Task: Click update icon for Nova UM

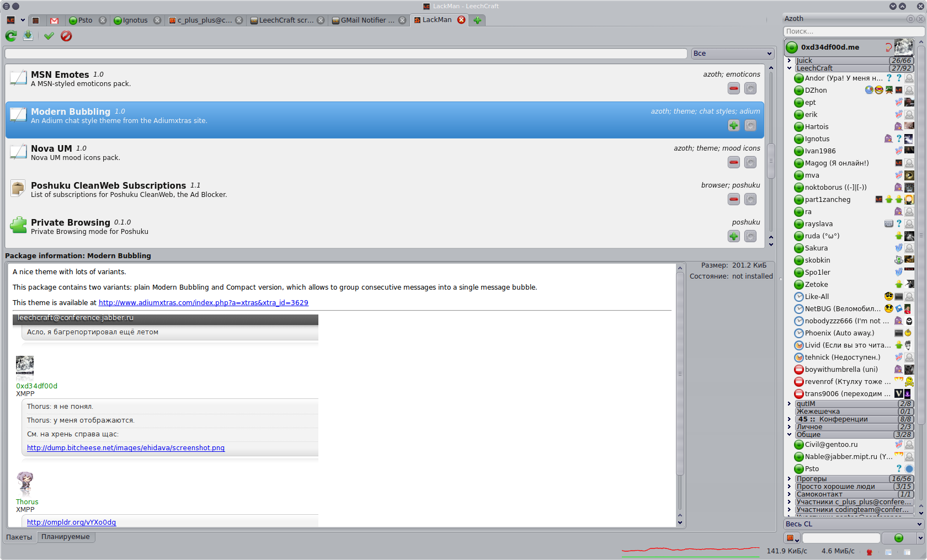Action: 750,162
